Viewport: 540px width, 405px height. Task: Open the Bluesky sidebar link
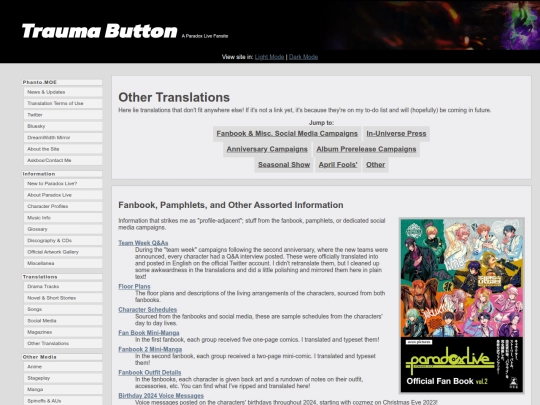coord(63,126)
